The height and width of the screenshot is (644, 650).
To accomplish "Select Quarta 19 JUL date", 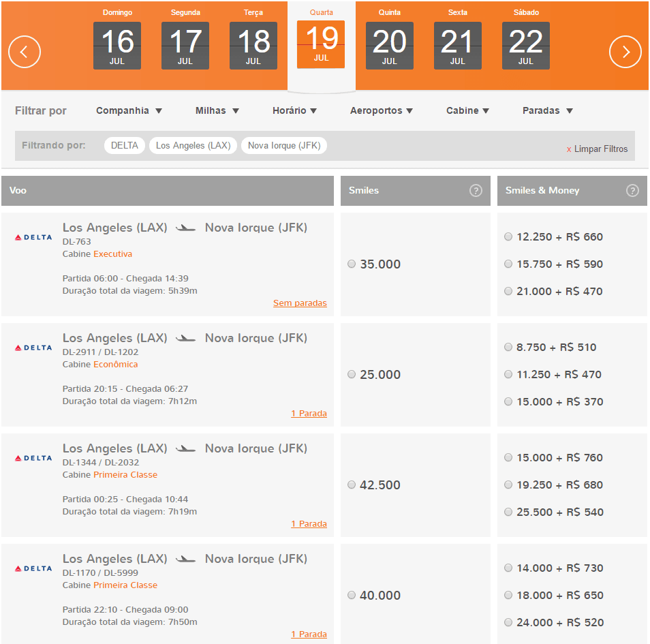I will click(321, 44).
